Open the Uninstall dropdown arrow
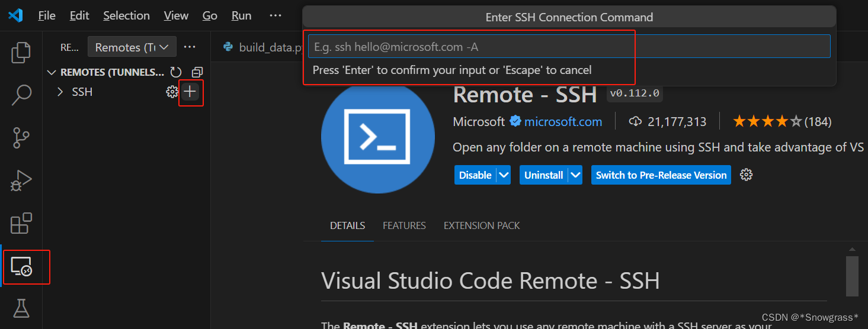Viewport: 868px width, 329px height. click(575, 175)
